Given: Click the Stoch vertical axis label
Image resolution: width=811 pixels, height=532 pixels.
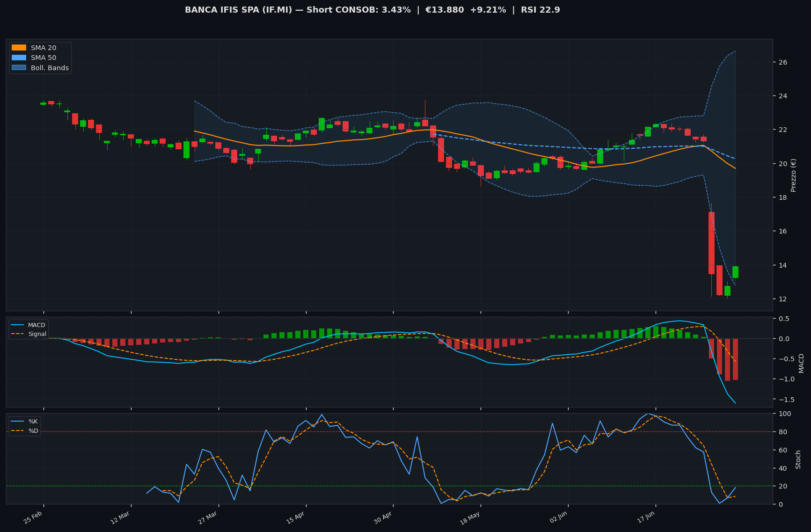Looking at the screenshot, I should 798,459.
